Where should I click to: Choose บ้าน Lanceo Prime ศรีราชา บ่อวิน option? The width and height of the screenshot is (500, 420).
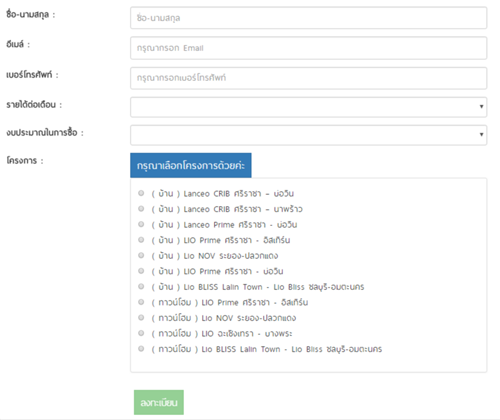tap(141, 224)
